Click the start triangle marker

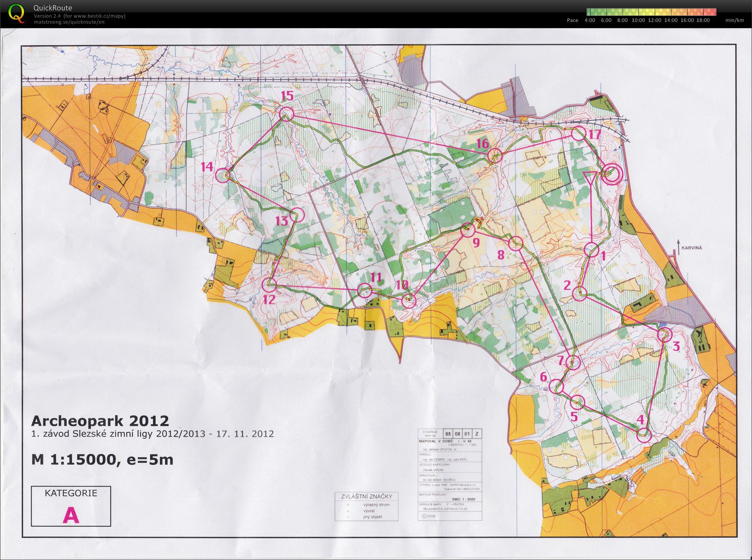pos(590,177)
